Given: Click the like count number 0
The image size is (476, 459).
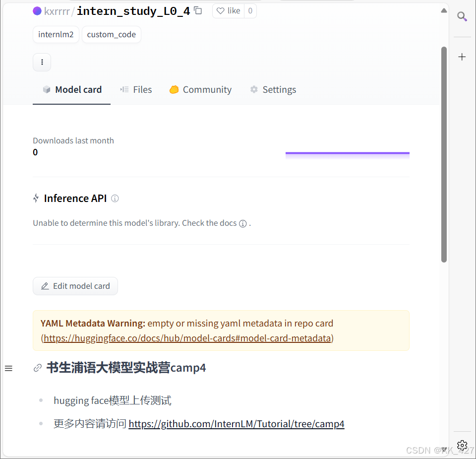Looking at the screenshot, I should tap(250, 11).
